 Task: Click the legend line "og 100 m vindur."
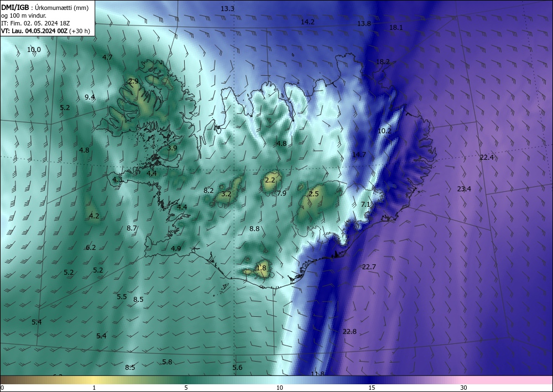[x=24, y=15]
